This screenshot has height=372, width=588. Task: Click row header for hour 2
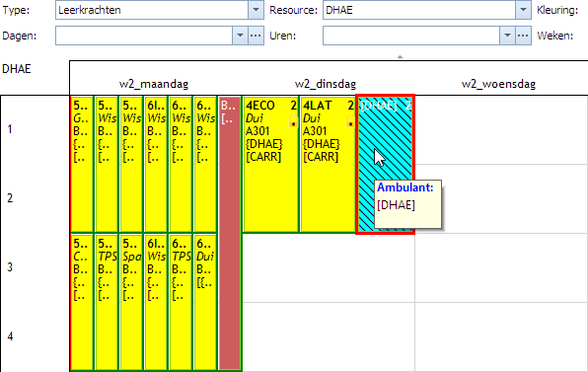click(x=10, y=198)
